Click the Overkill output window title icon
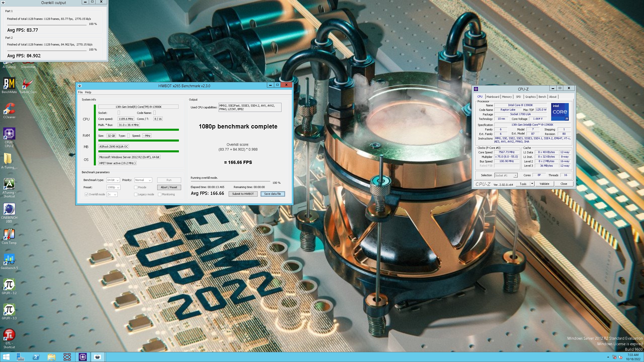 [3, 3]
